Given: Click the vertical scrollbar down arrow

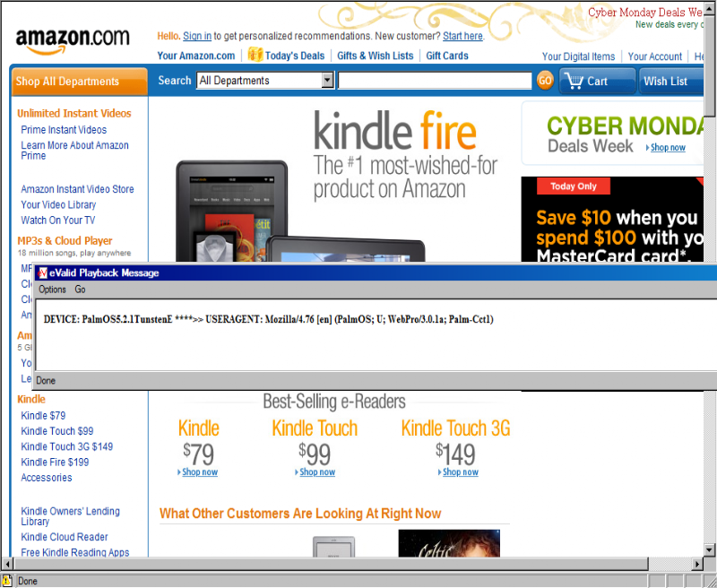Looking at the screenshot, I should click(x=709, y=549).
